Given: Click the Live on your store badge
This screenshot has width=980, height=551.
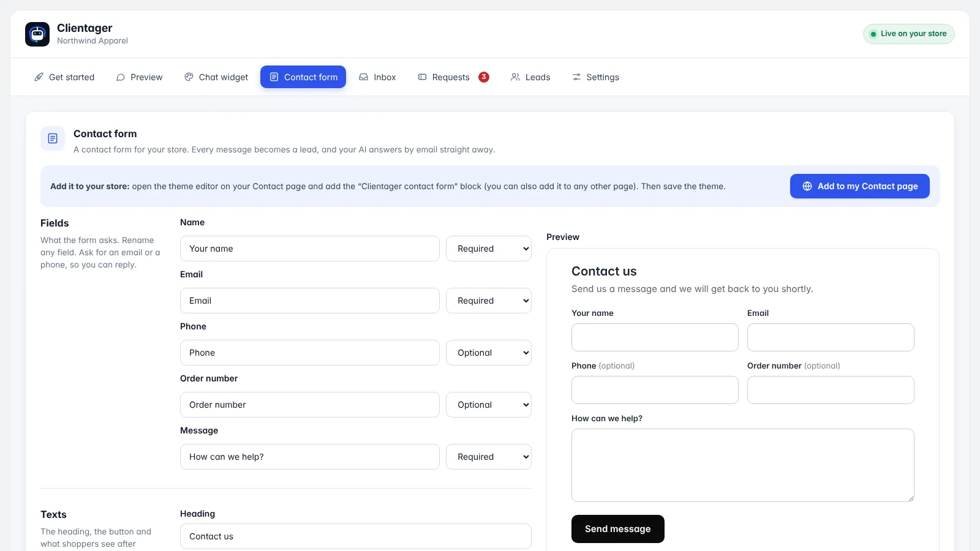Looking at the screenshot, I should pos(909,34).
